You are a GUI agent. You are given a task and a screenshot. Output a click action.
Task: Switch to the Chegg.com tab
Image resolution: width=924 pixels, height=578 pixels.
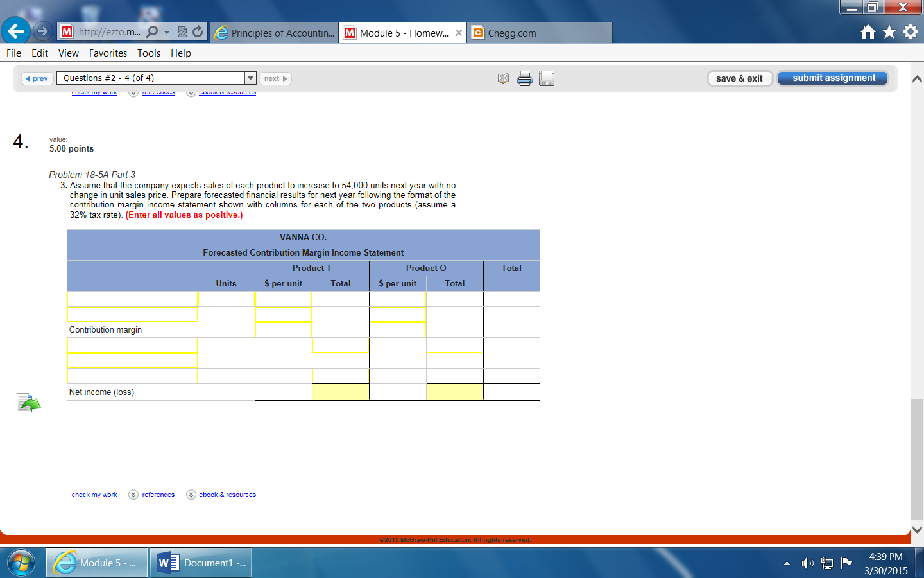pyautogui.click(x=513, y=32)
